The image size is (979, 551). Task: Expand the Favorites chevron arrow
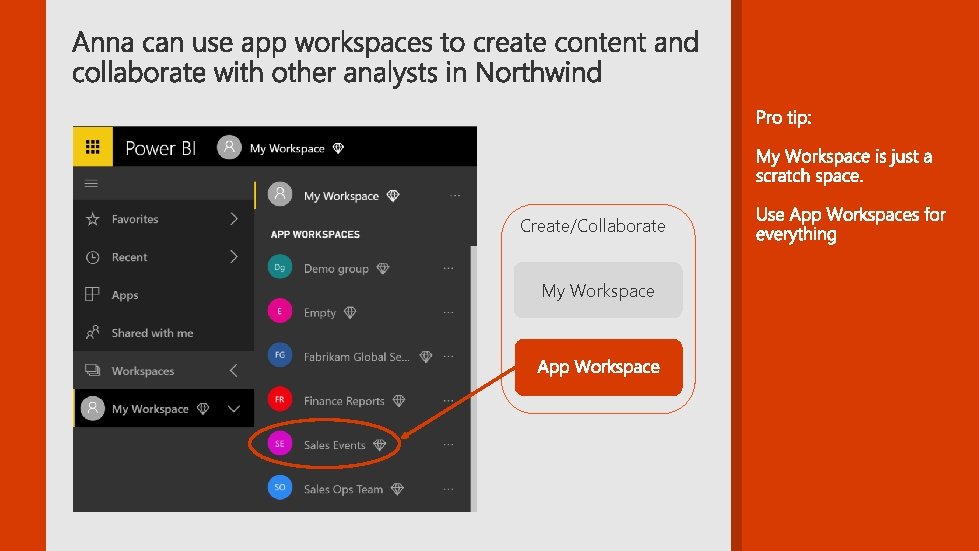[234, 219]
